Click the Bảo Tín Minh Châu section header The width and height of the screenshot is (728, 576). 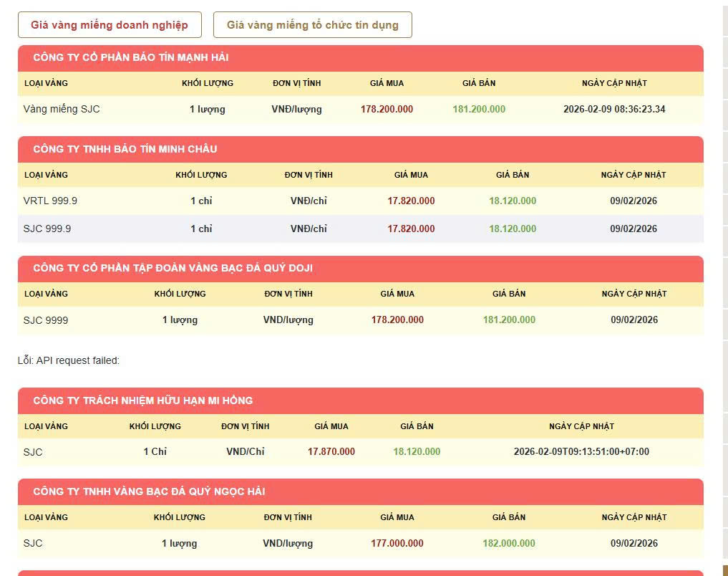coord(125,149)
